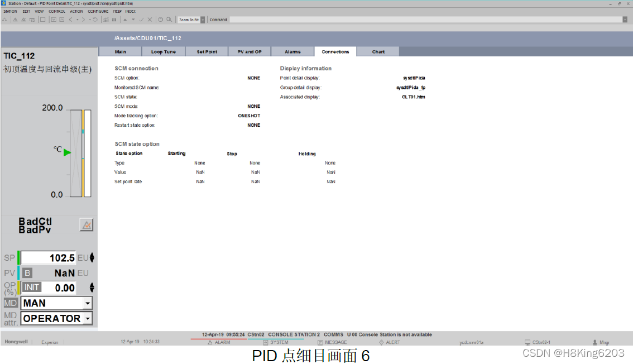The width and height of the screenshot is (633, 364).
Task: Click the magnifier search toolbar icon
Action: (x=169, y=20)
